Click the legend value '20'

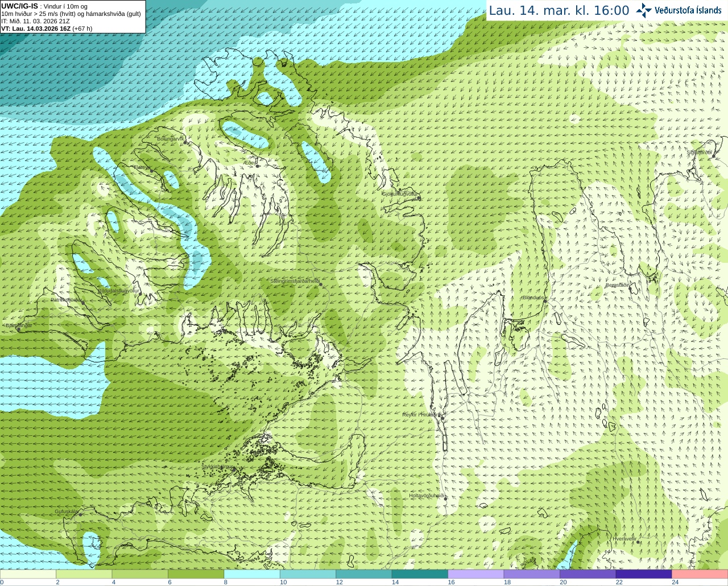click(x=563, y=582)
